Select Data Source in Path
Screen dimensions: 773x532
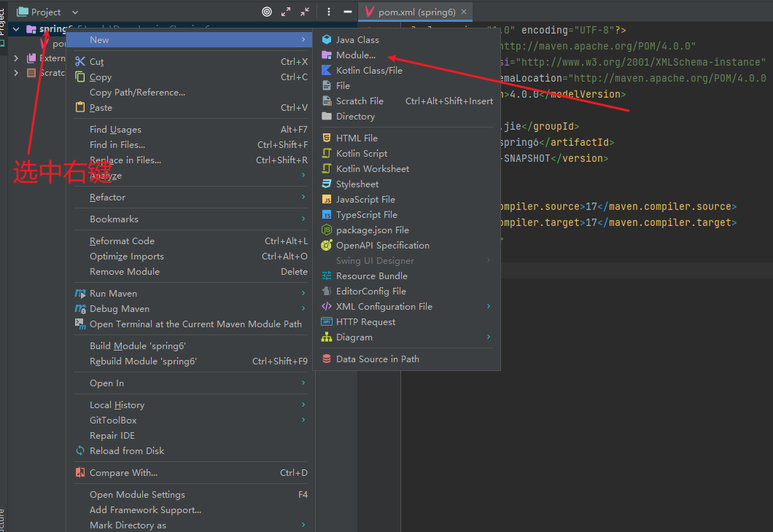point(407,359)
